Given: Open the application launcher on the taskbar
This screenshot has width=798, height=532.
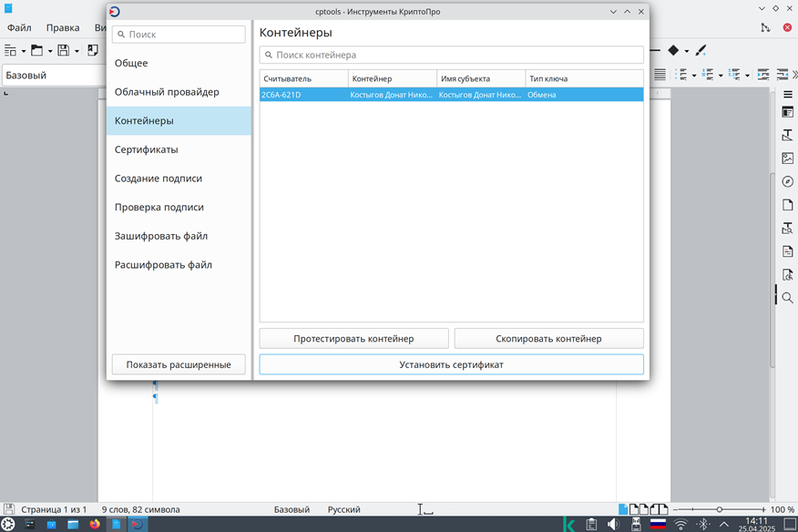Looking at the screenshot, I should pos(8,524).
